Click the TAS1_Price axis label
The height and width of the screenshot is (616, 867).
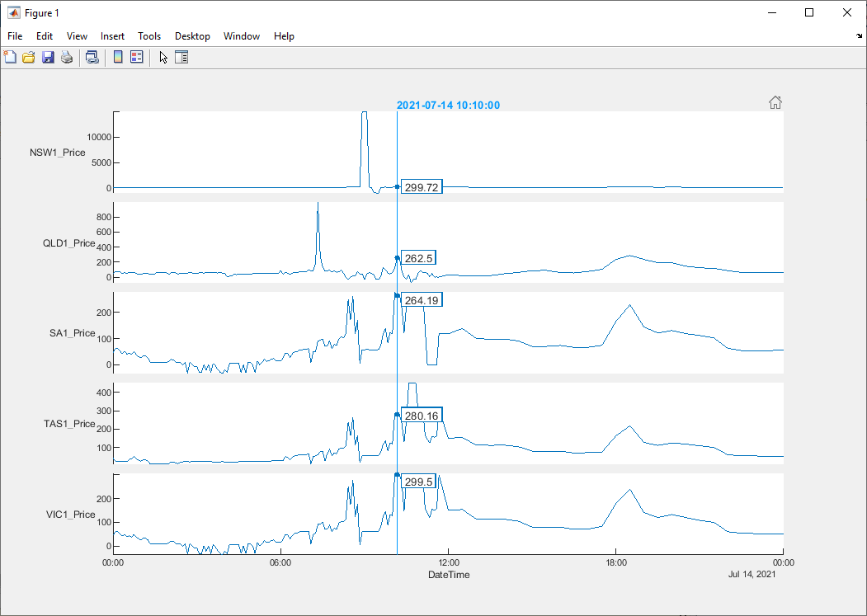coord(69,424)
